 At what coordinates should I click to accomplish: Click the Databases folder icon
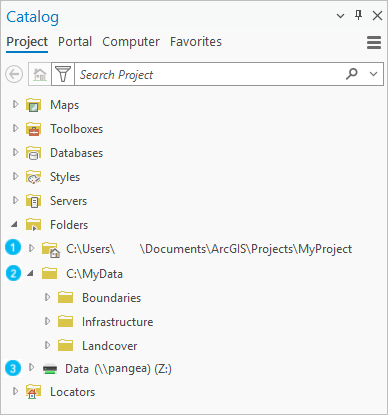point(33,153)
